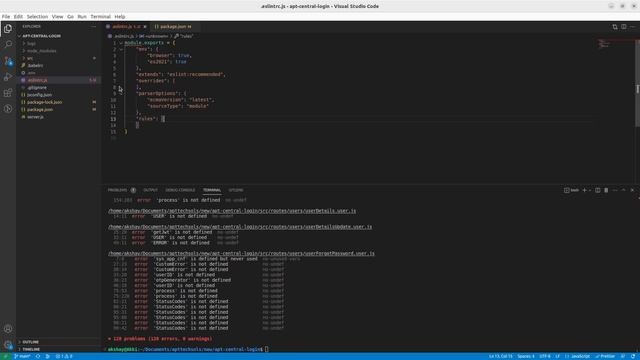The height and width of the screenshot is (360, 640).
Task: Open the Extensions view
Action: pyautogui.click(x=8, y=93)
